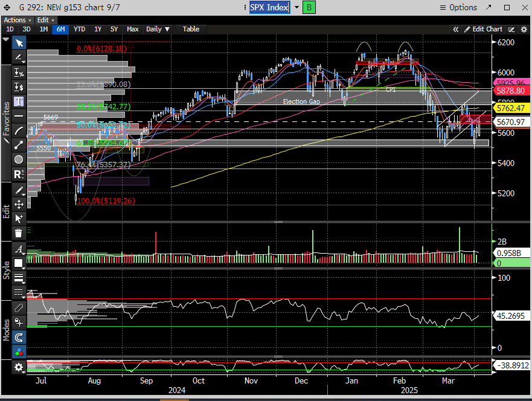This screenshot has height=401, width=532.
Task: Click the pop-out arrow icon
Action: coord(489,7)
